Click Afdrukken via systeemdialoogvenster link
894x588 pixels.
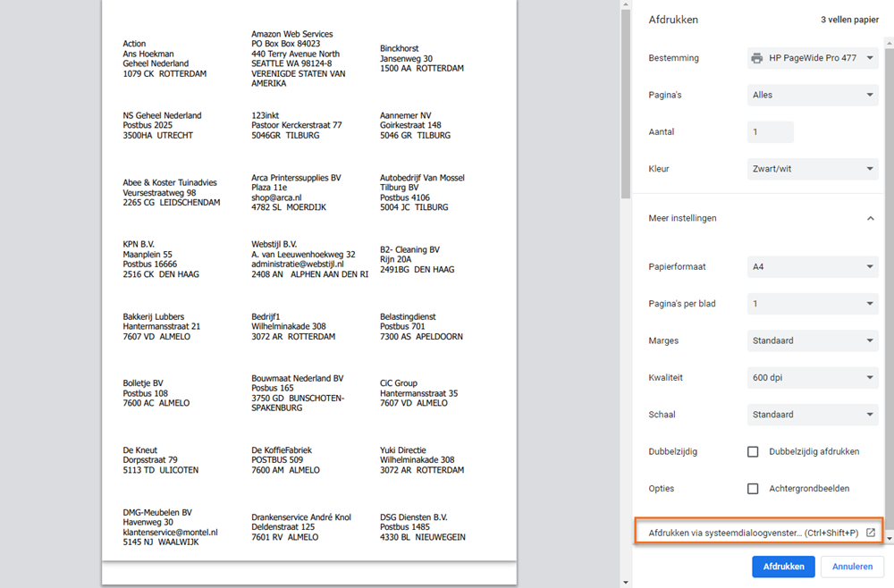tap(753, 533)
